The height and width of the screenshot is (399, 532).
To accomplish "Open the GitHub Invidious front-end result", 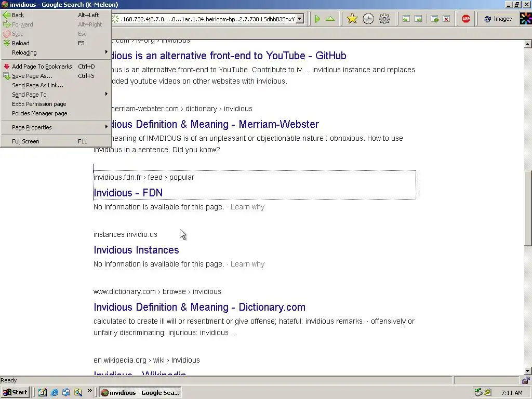I will (229, 56).
